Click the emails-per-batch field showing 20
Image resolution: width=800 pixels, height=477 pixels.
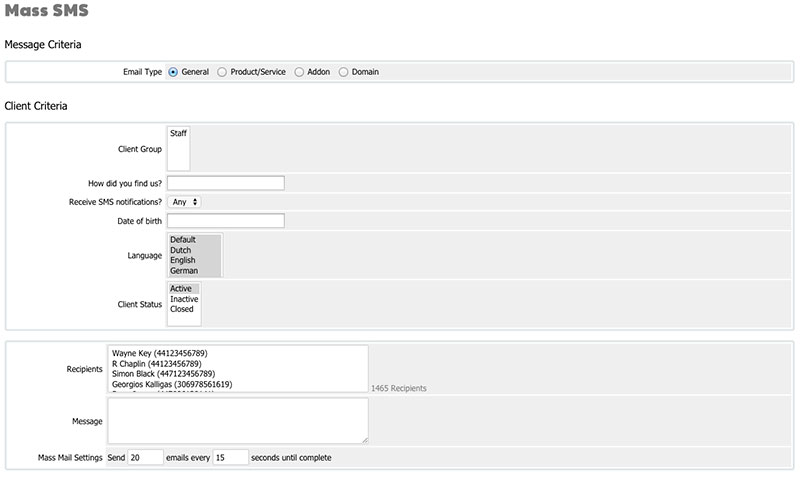click(x=145, y=458)
